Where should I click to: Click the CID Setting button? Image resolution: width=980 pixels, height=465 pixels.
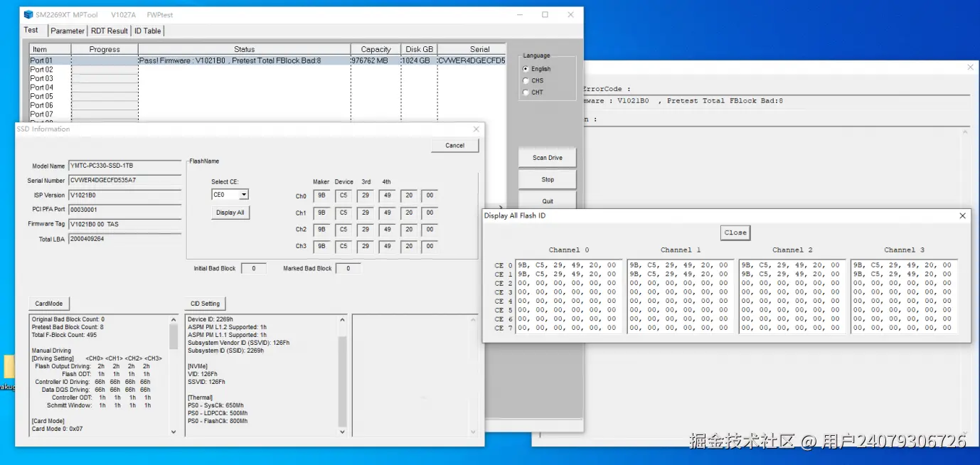pos(205,304)
